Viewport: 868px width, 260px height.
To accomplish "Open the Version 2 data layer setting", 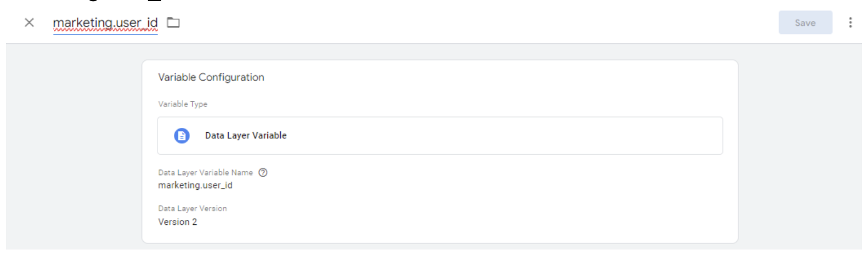I will pos(177,222).
